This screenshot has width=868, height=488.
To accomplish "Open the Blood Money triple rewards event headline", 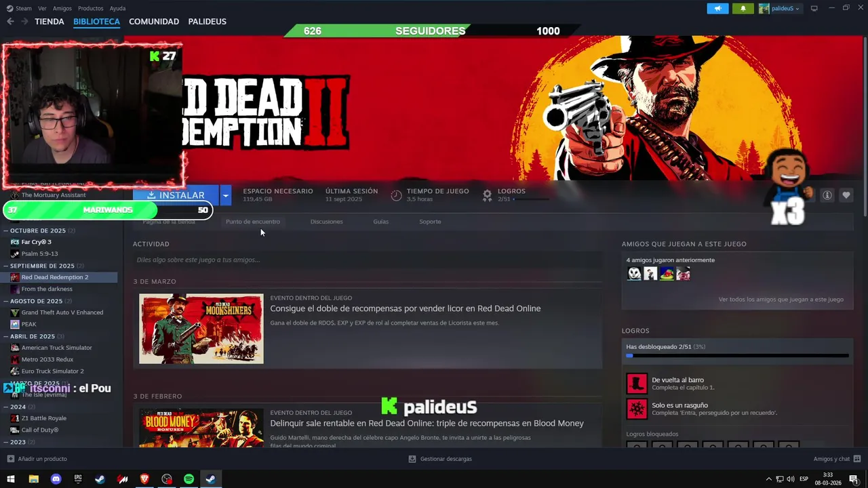I will [427, 423].
